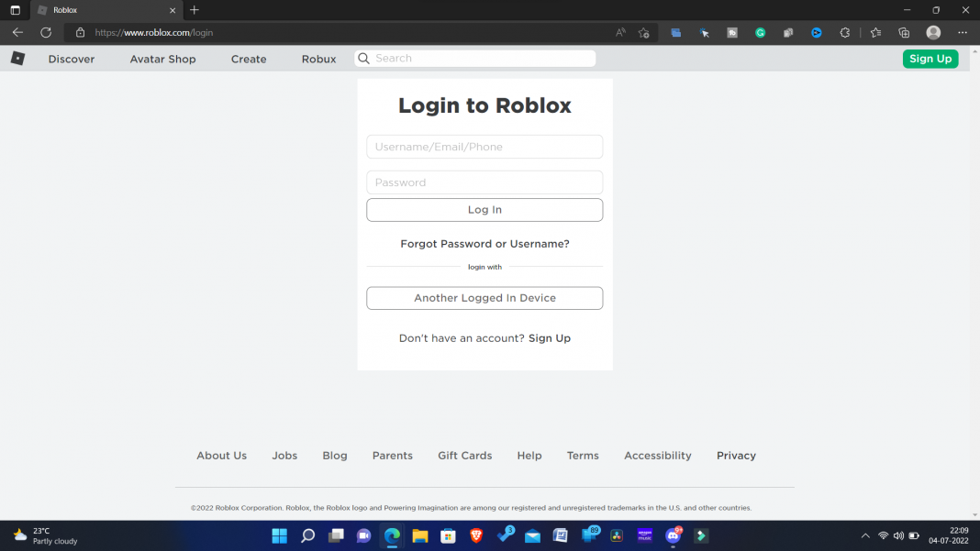This screenshot has height=551, width=980.
Task: Open Discord from the taskbar
Action: tap(674, 535)
